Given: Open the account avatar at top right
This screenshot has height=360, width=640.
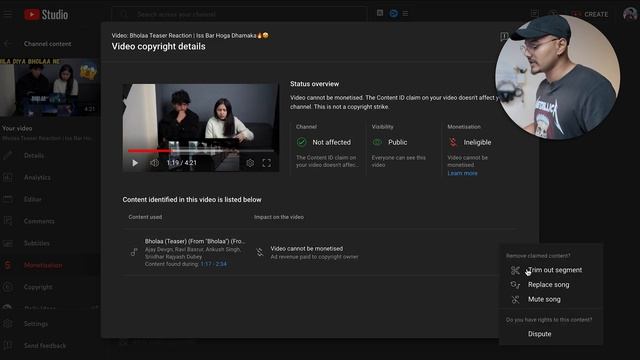Looking at the screenshot, I should tap(629, 14).
